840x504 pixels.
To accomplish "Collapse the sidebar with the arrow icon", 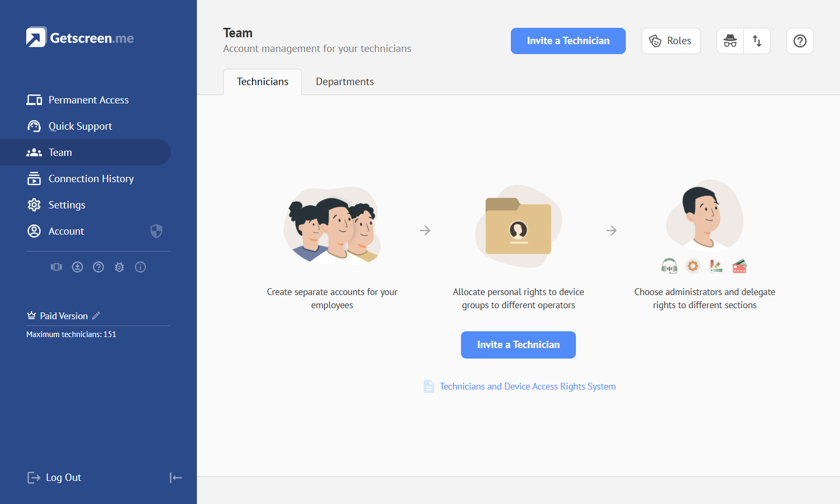I will click(x=175, y=477).
